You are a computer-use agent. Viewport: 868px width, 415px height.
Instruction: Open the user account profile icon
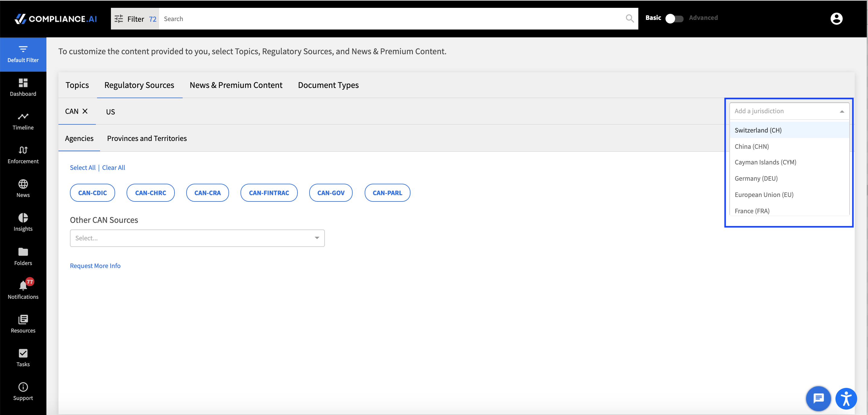tap(836, 18)
